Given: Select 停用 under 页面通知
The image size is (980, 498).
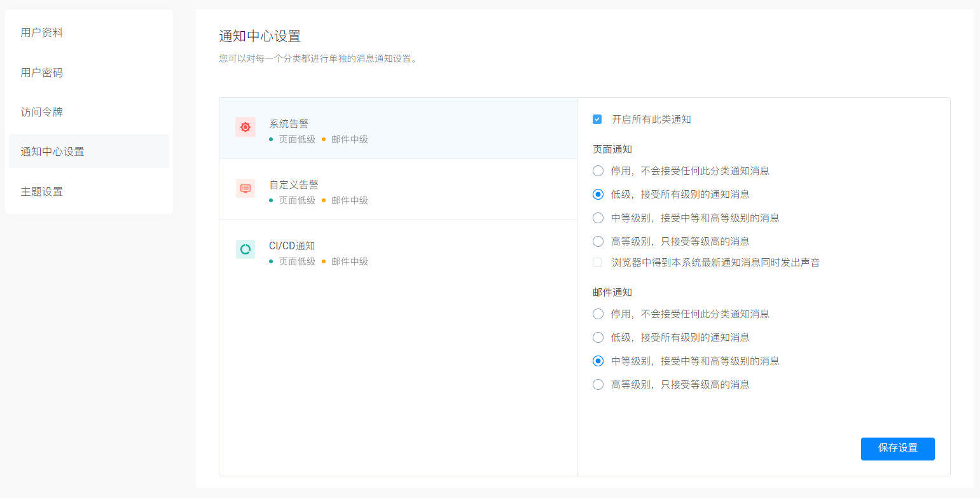Looking at the screenshot, I should [x=598, y=170].
